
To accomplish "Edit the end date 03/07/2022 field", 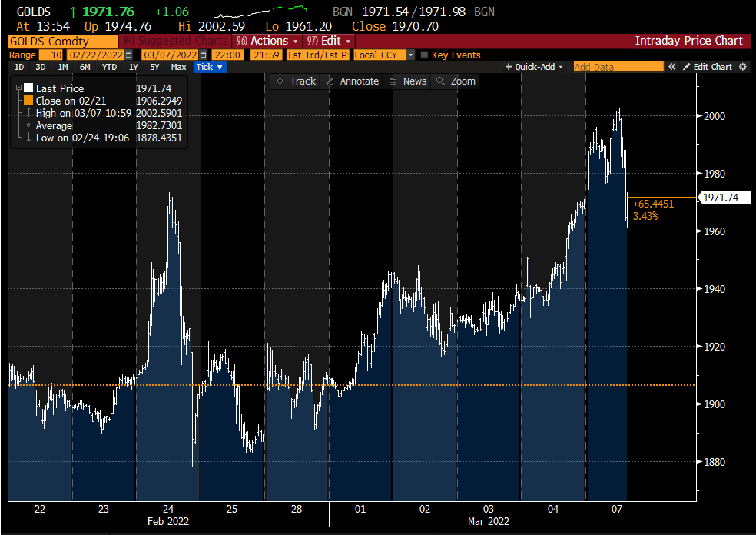I will (x=171, y=55).
